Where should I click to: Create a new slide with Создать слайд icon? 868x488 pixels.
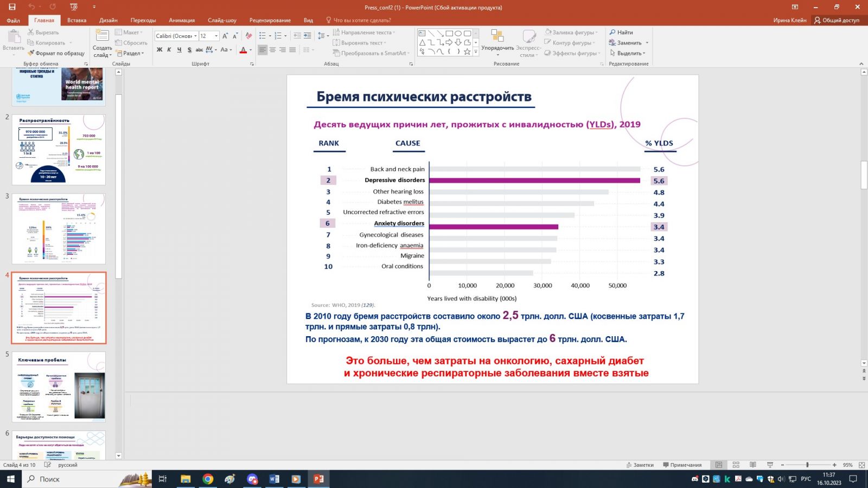coord(102,36)
